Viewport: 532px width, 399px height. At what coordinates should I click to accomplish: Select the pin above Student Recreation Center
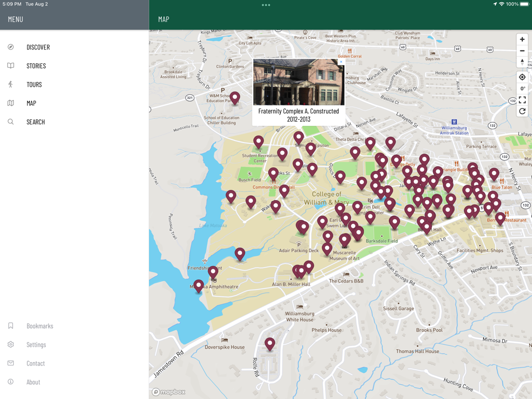click(259, 142)
